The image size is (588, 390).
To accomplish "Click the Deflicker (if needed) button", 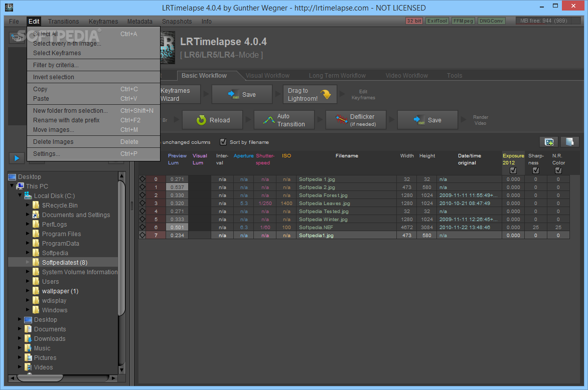I will pyautogui.click(x=356, y=120).
